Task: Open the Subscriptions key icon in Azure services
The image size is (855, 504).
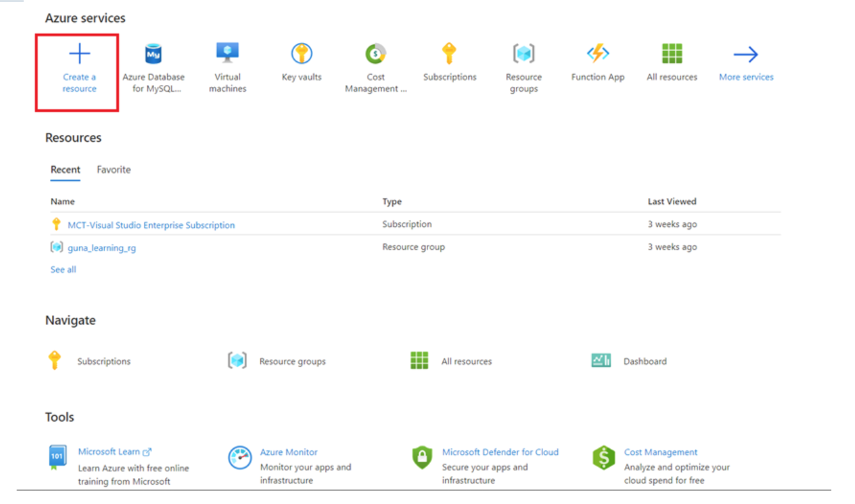Action: point(449,54)
